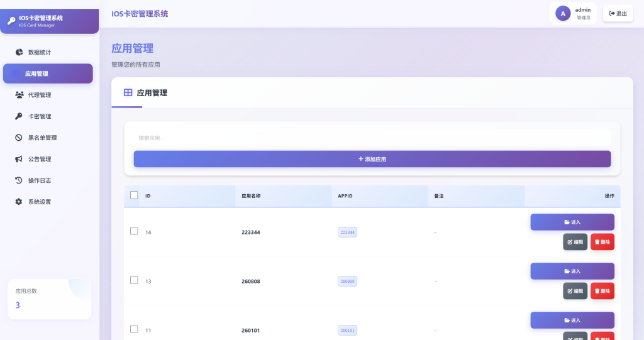Click the 应用总数 stat card
Screen dimensions: 644x340
click(49, 299)
